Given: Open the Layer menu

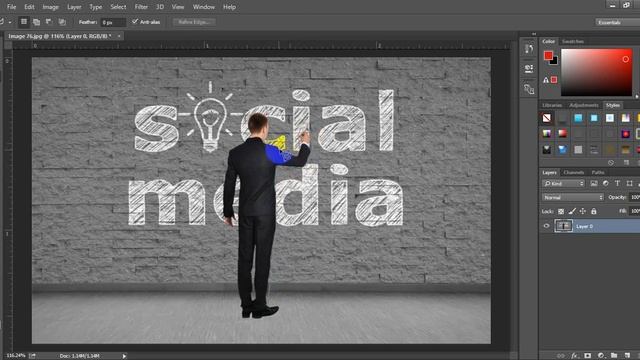Looking at the screenshot, I should pos(74,7).
